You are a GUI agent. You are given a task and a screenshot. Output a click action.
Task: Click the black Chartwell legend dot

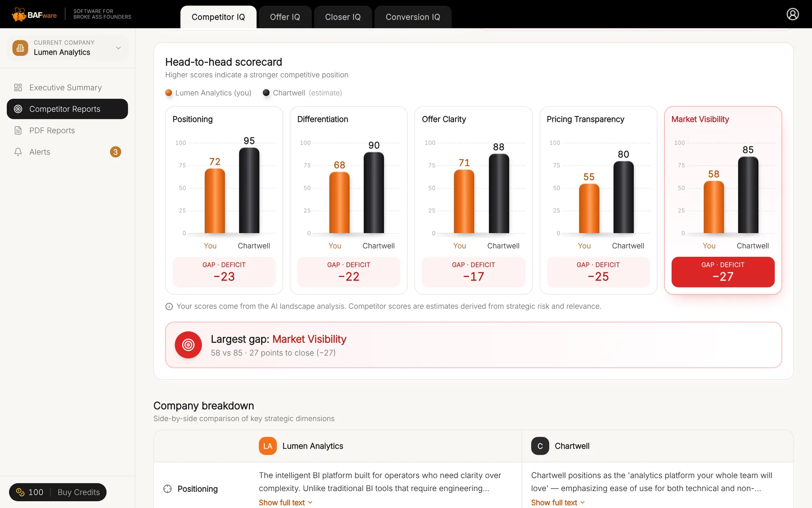tap(266, 93)
